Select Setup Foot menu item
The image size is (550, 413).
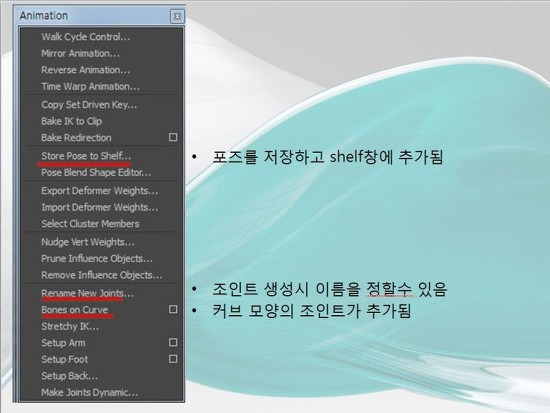(65, 359)
